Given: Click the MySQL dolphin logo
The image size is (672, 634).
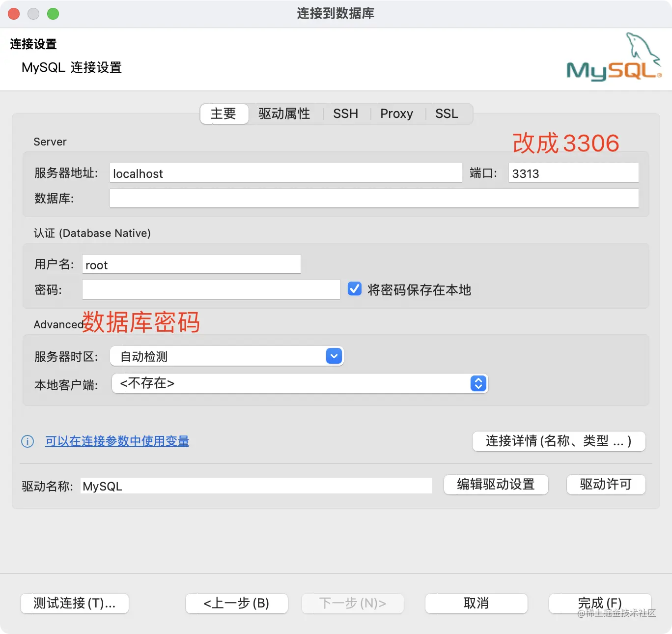Looking at the screenshot, I should pos(614,57).
